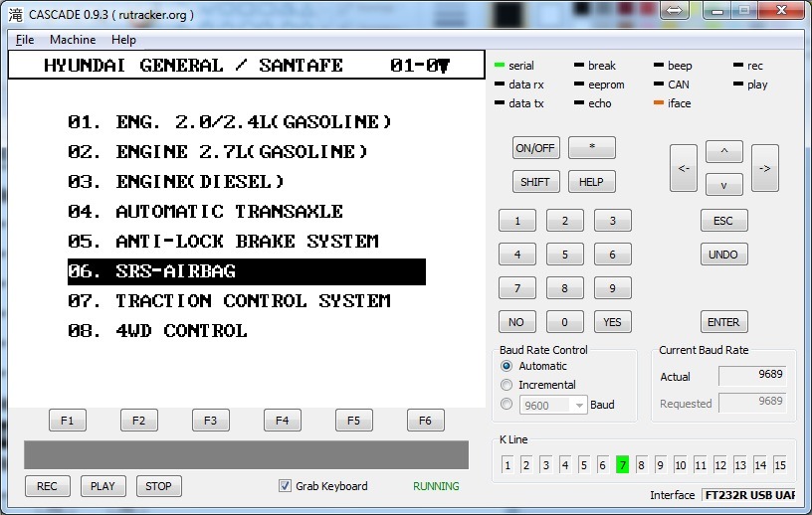Viewport: 812px width, 515px height.
Task: Click the right arrow navigation key
Action: click(765, 168)
